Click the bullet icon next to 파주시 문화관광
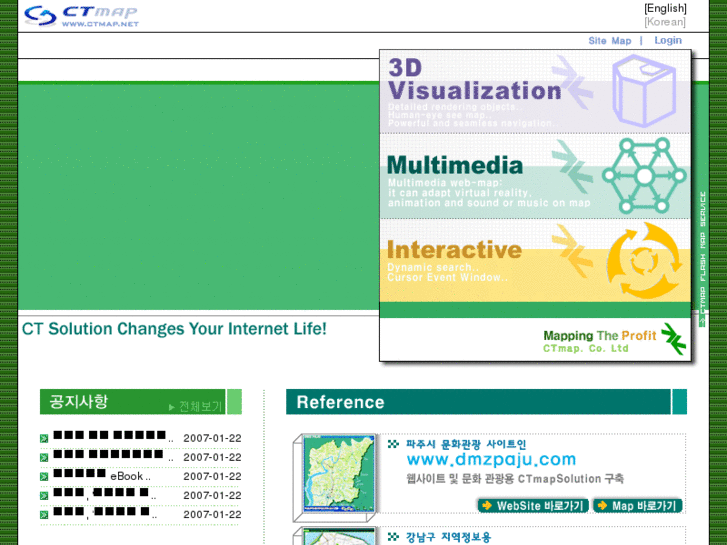 click(x=393, y=444)
